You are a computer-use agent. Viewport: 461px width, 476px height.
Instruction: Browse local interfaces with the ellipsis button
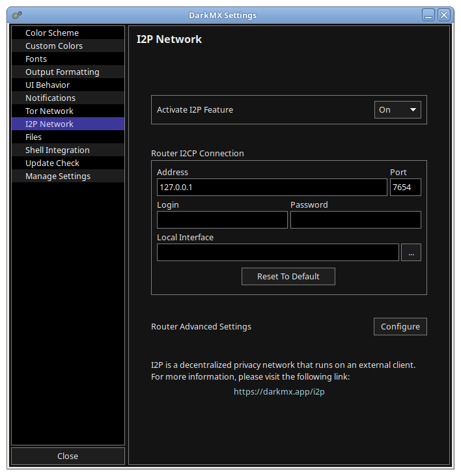[x=412, y=252]
